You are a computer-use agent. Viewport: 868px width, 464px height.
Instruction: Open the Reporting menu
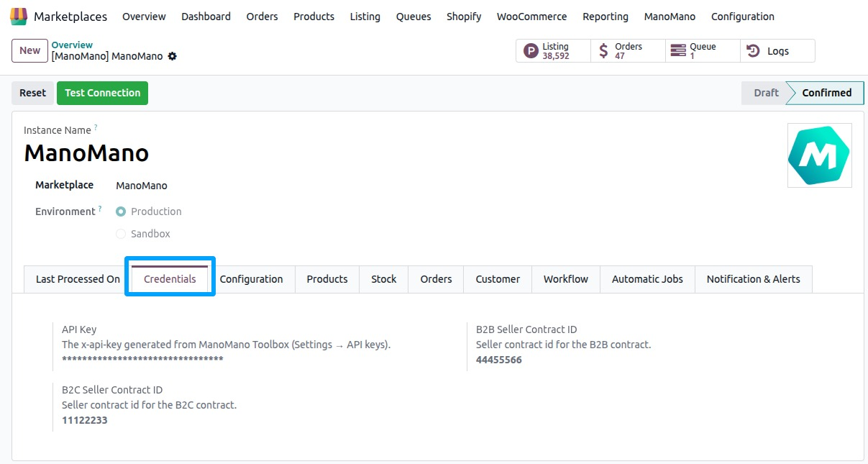pos(606,17)
